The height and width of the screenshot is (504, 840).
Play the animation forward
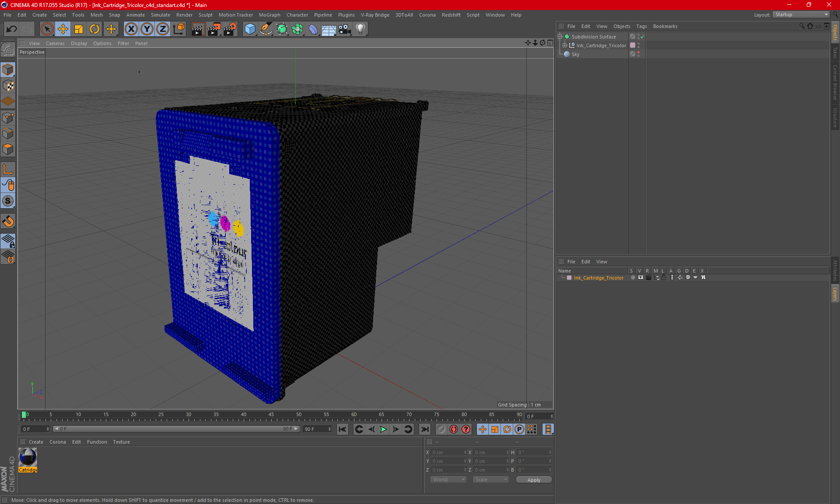tap(383, 429)
